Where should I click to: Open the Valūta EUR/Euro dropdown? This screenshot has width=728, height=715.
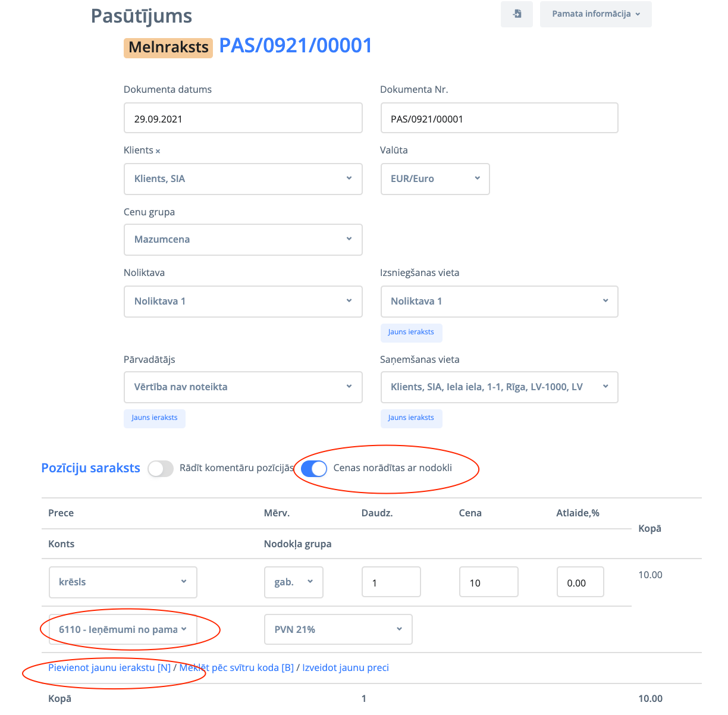coord(435,179)
